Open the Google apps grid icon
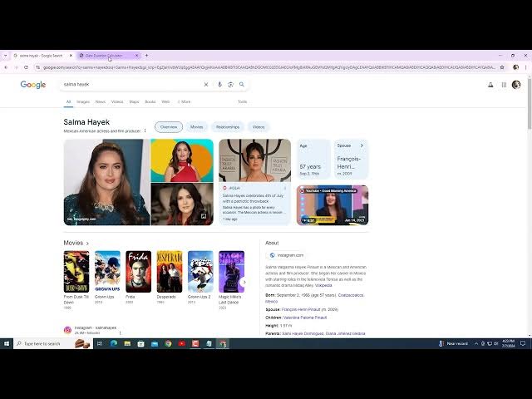Image resolution: width=532 pixels, height=399 pixels. coord(504,85)
